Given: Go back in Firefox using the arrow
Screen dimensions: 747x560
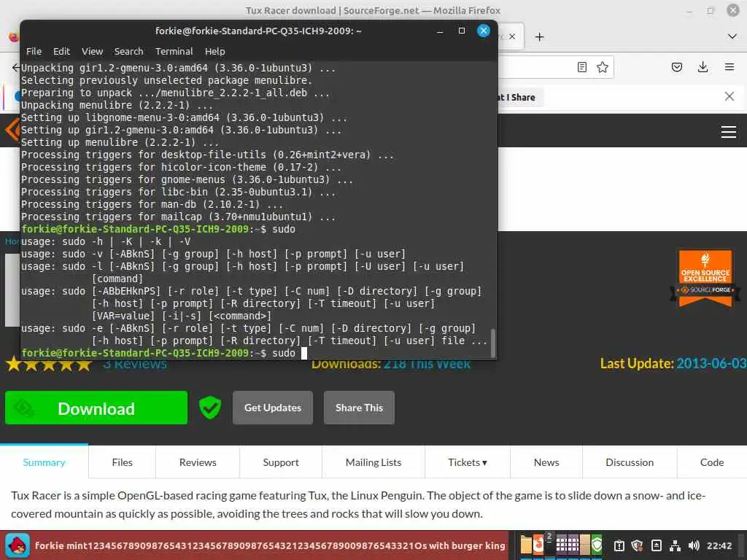Looking at the screenshot, I should coord(16,67).
